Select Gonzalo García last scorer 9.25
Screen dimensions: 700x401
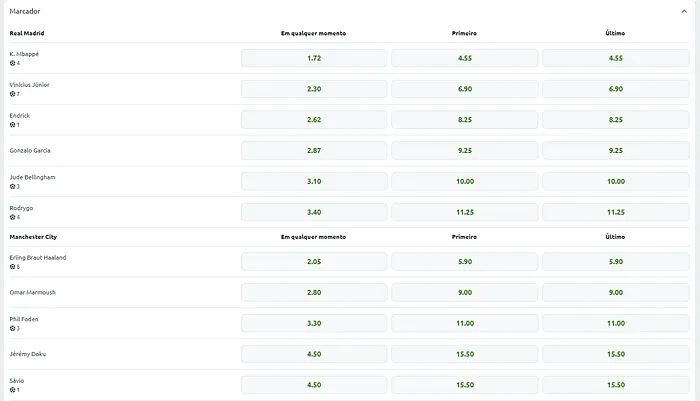pos(616,150)
